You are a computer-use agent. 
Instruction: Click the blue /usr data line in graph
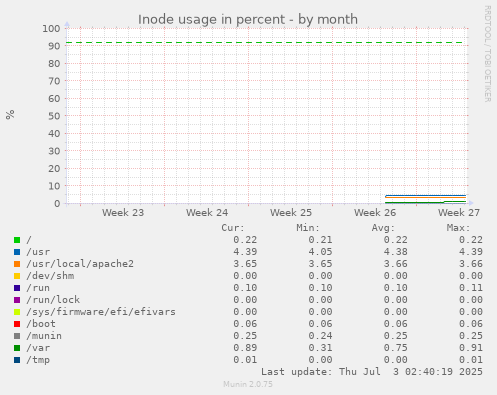426,195
